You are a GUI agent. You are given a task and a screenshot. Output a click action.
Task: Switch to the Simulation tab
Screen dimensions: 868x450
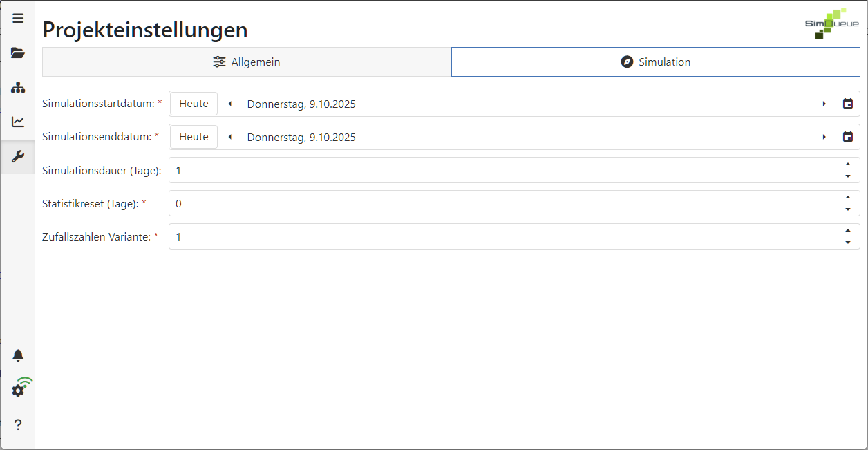click(655, 62)
